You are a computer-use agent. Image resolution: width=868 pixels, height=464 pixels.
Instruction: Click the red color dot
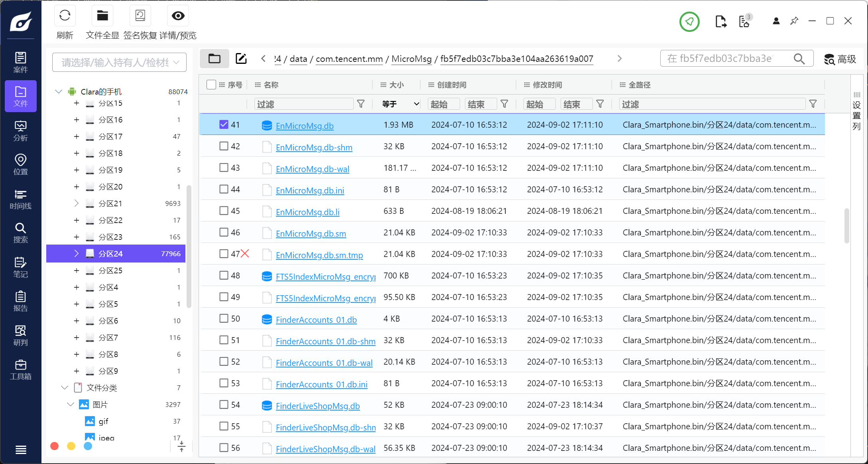(x=55, y=446)
